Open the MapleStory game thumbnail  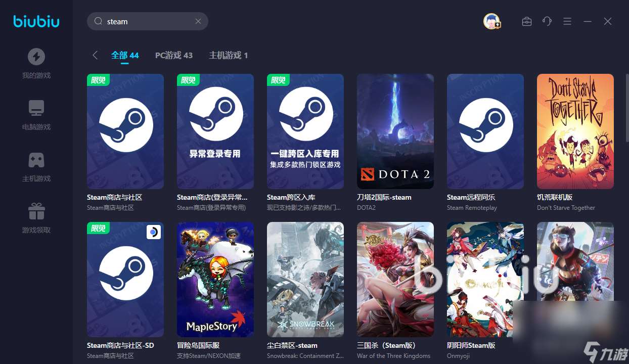coord(215,279)
